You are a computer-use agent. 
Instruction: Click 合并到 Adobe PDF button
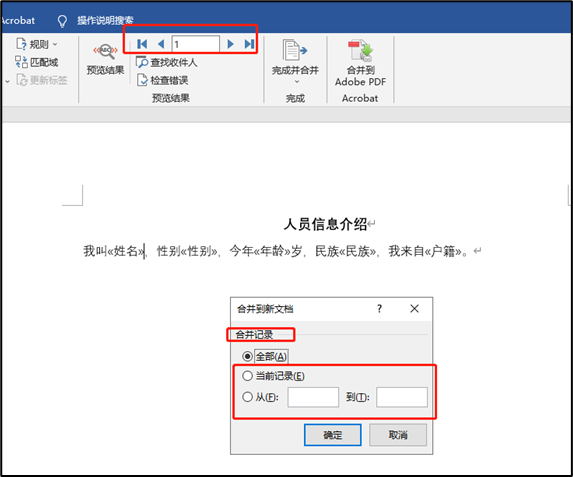(360, 63)
